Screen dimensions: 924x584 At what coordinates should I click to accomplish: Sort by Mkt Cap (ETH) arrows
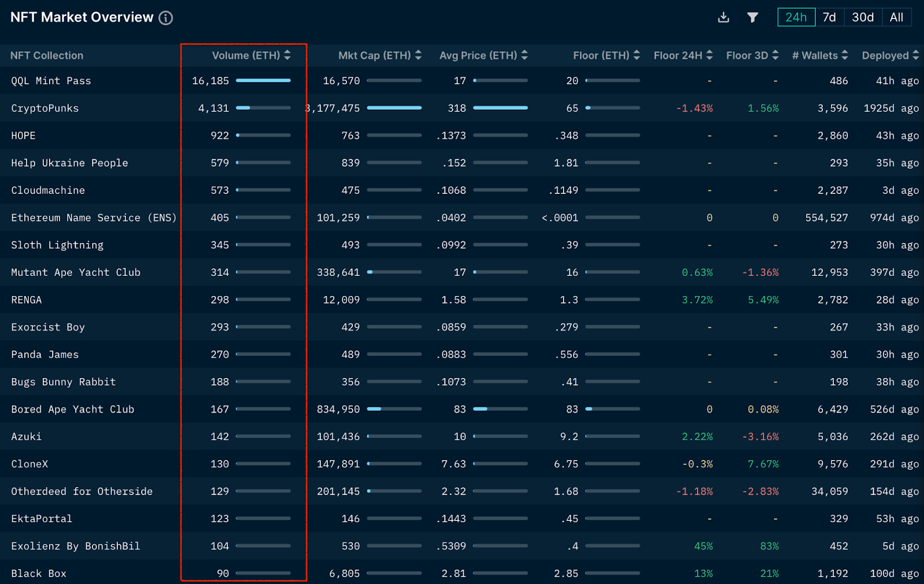tap(418, 55)
